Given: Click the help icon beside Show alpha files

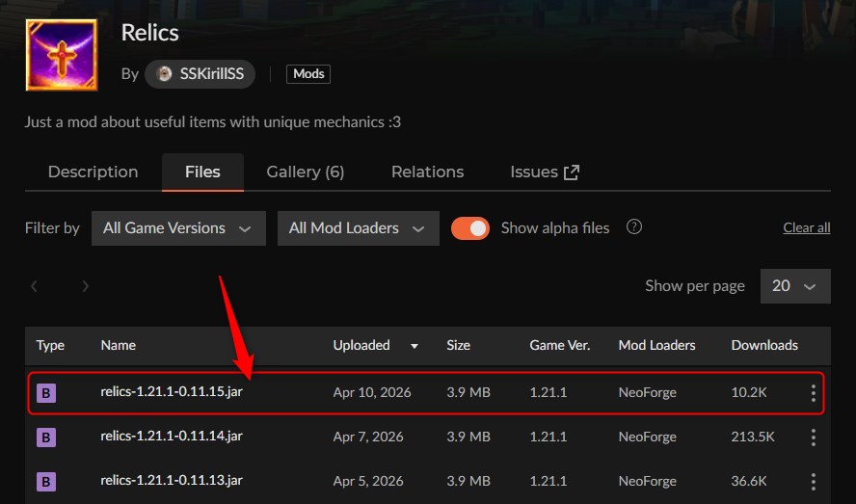Looking at the screenshot, I should click(634, 227).
